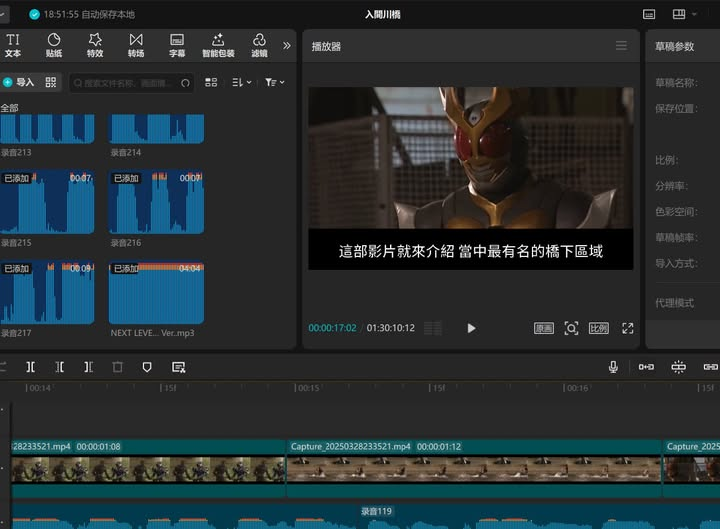Click the 00:16 mark on timeline ruler
This screenshot has height=529, width=720.
point(576,388)
